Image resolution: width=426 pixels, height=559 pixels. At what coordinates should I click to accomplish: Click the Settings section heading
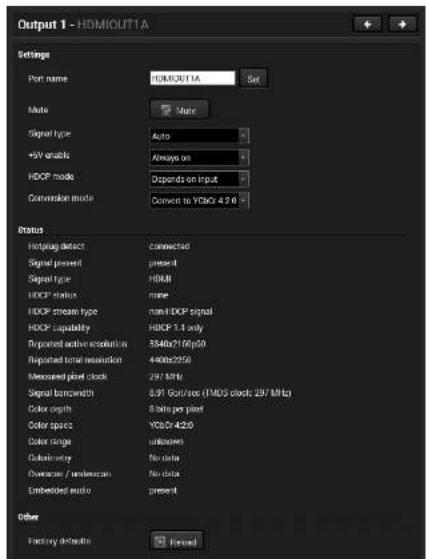(34, 55)
